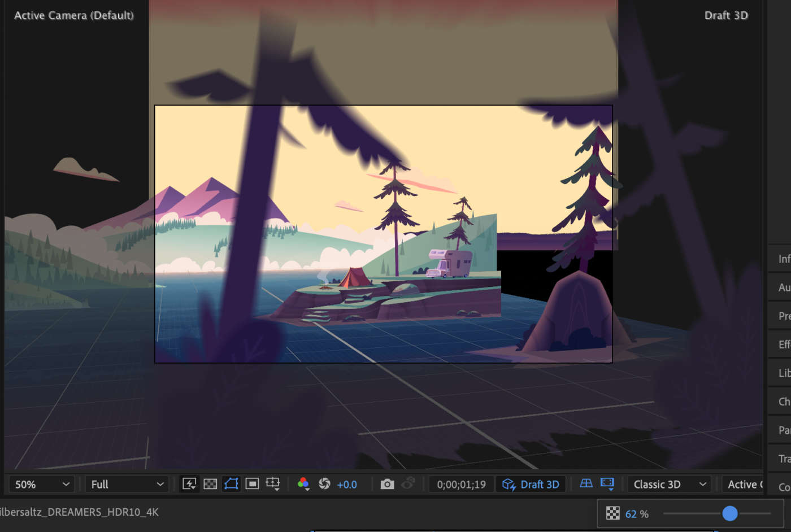The height and width of the screenshot is (532, 791).
Task: Toggle mask and shape path visibility
Action: tap(232, 484)
